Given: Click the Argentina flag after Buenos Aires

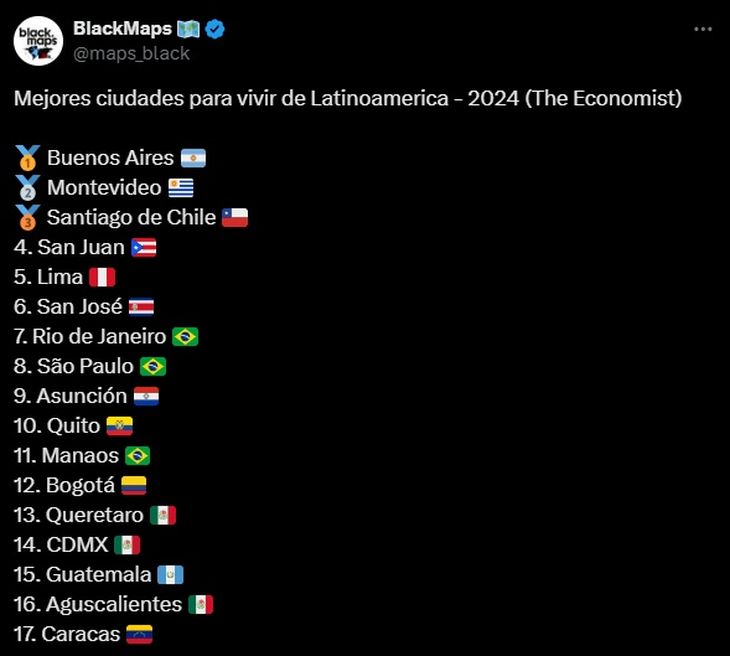Looking at the screenshot, I should click(x=193, y=158).
